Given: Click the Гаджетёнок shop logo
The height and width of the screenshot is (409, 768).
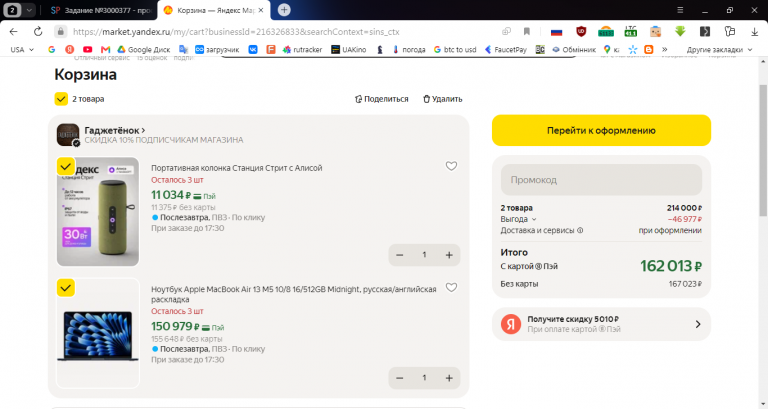Looking at the screenshot, I should 68,135.
